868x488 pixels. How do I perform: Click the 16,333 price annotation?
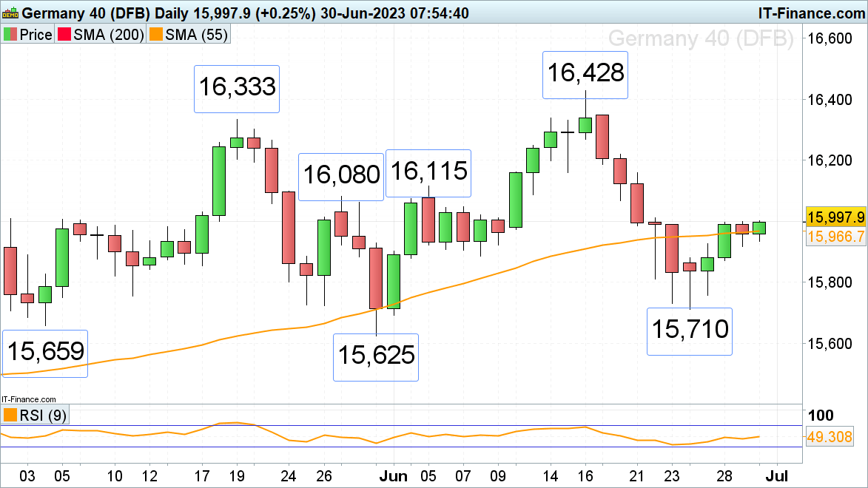click(x=237, y=89)
